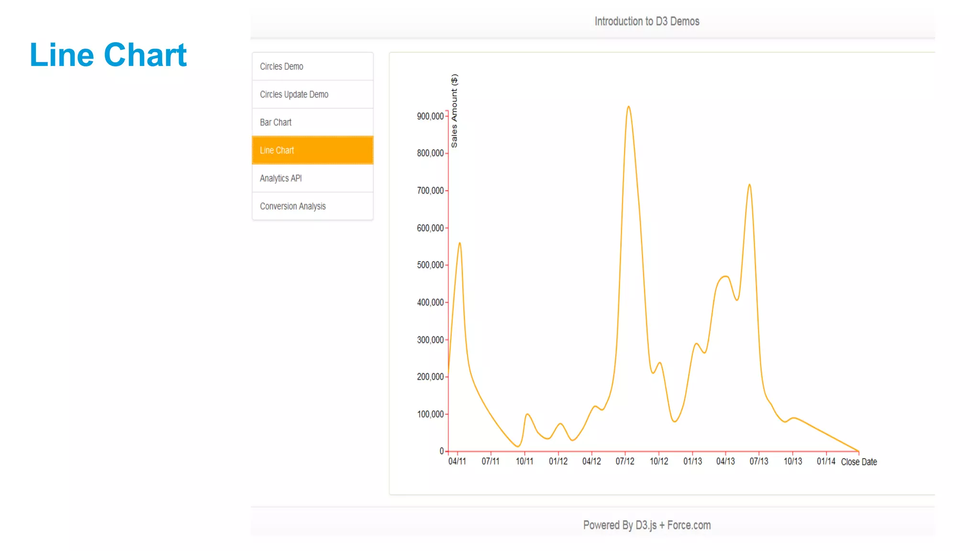Click the highest peak of the orange line

[628, 107]
